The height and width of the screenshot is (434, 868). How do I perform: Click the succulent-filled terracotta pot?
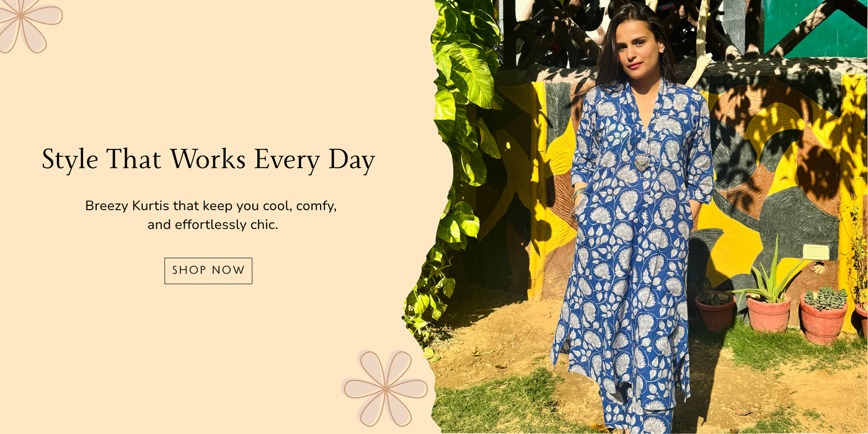(823, 314)
